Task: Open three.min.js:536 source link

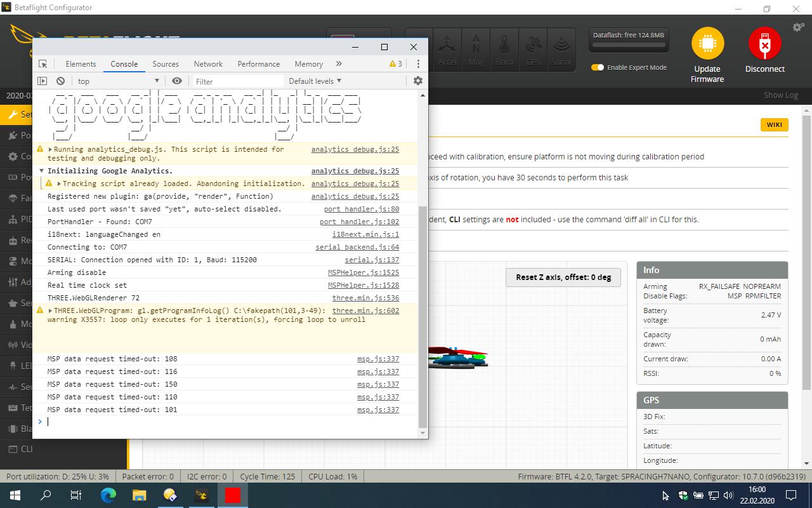Action: pyautogui.click(x=366, y=298)
